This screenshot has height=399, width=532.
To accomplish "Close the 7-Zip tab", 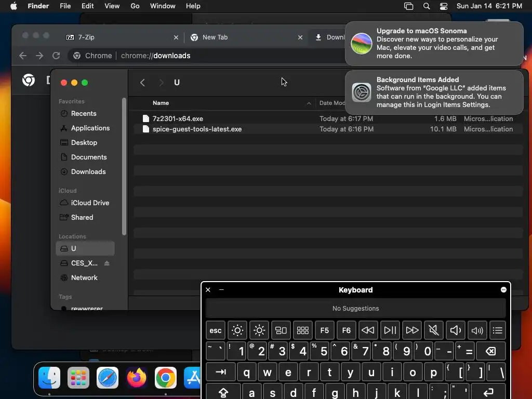I will click(x=176, y=37).
